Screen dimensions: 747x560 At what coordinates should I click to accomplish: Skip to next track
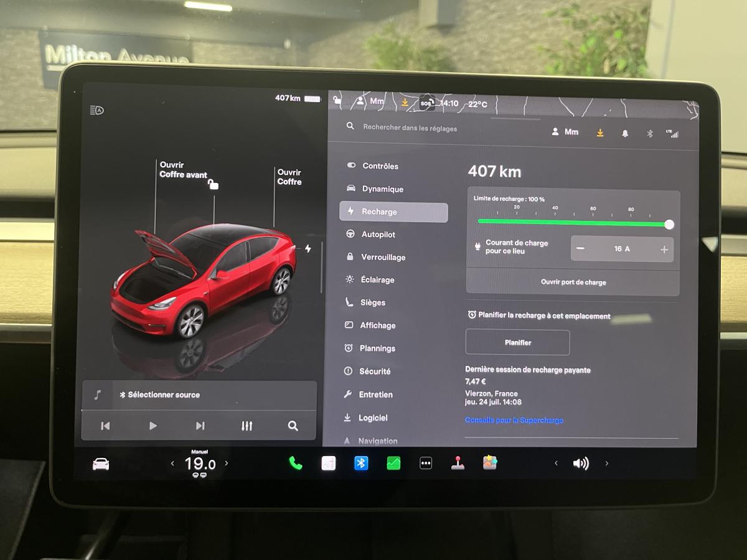[200, 426]
